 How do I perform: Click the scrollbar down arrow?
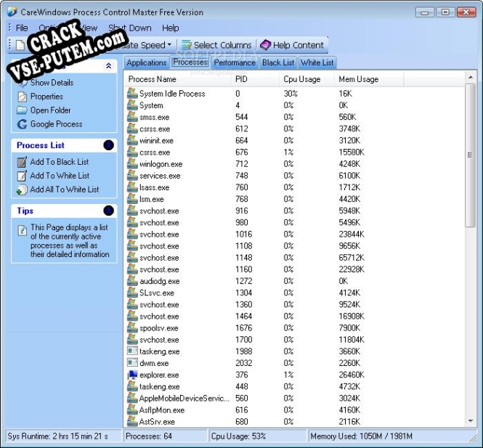point(471,421)
